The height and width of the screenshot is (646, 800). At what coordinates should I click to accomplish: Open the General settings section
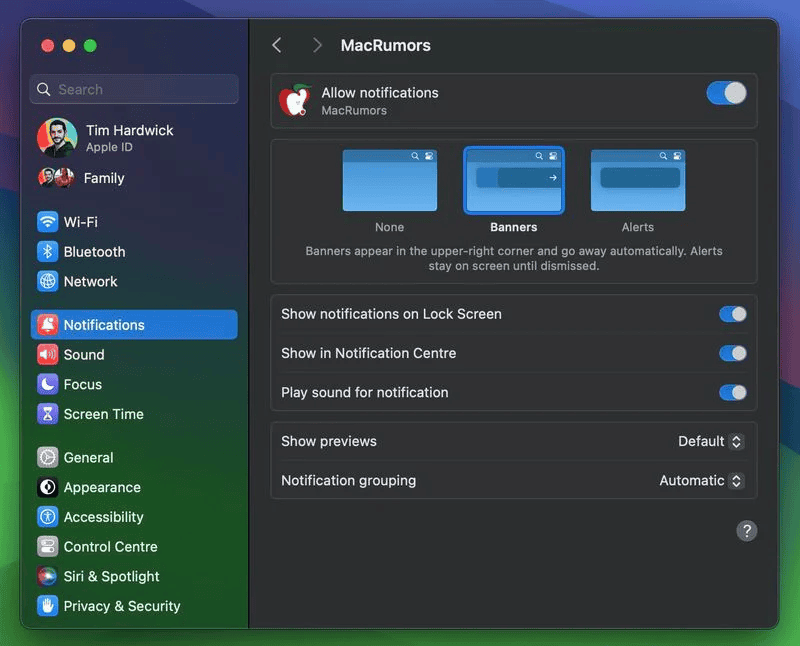88,458
